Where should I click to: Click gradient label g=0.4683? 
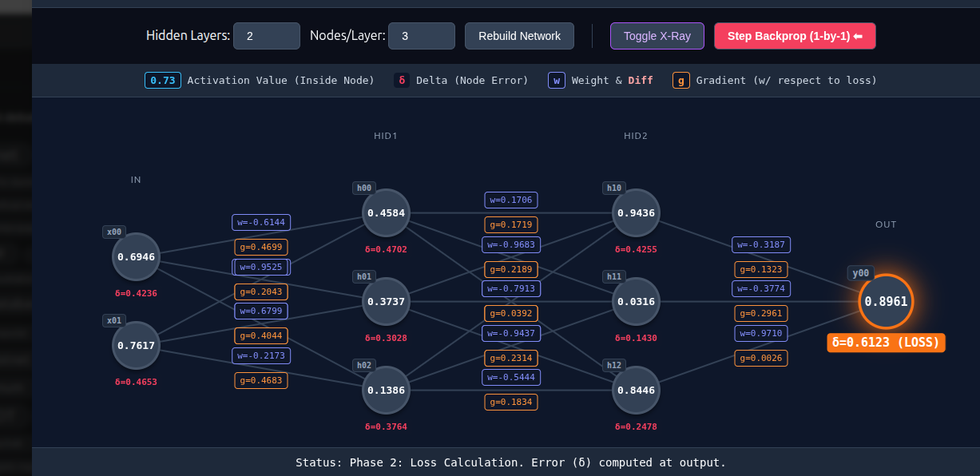pyautogui.click(x=261, y=380)
